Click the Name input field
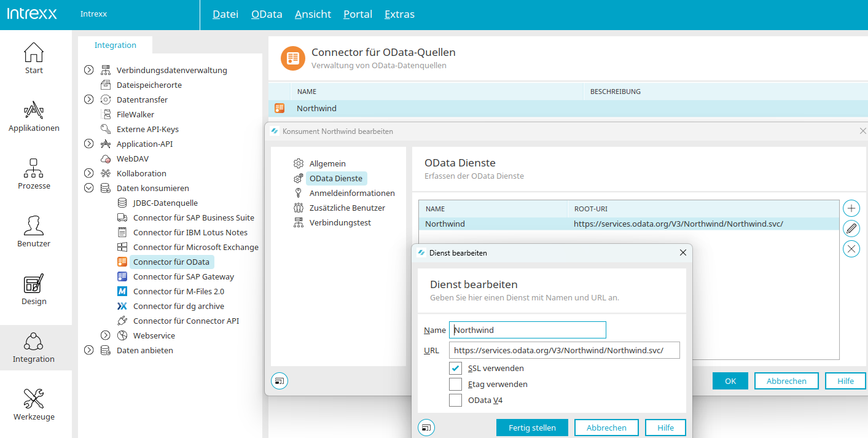The image size is (868, 438). point(528,330)
